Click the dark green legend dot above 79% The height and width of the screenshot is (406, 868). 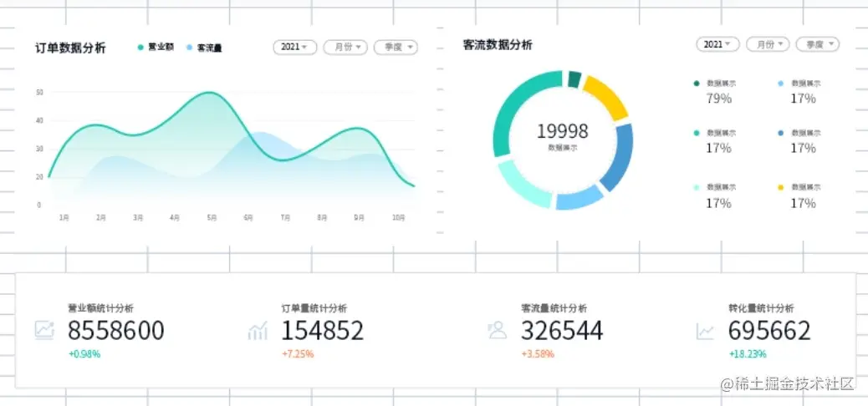[x=697, y=84]
